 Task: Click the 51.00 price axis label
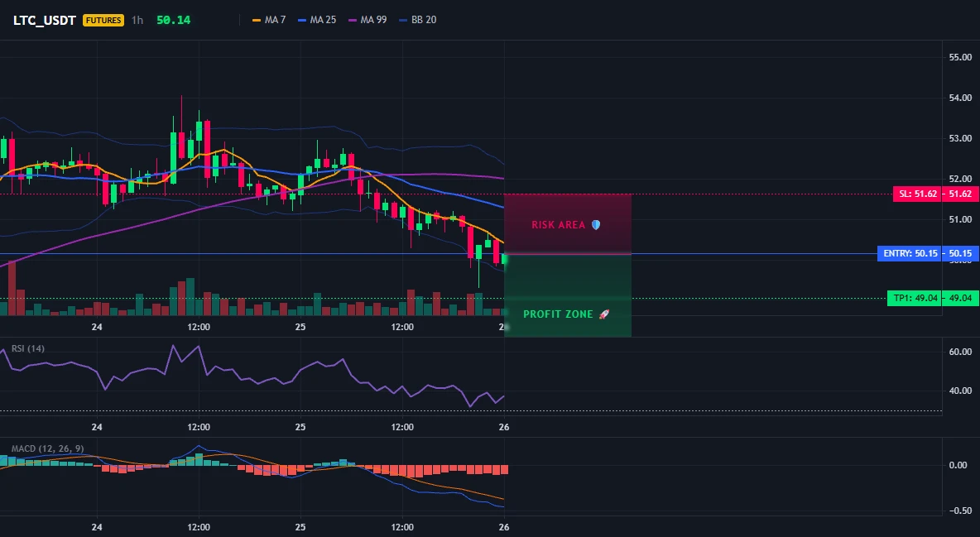click(960, 219)
